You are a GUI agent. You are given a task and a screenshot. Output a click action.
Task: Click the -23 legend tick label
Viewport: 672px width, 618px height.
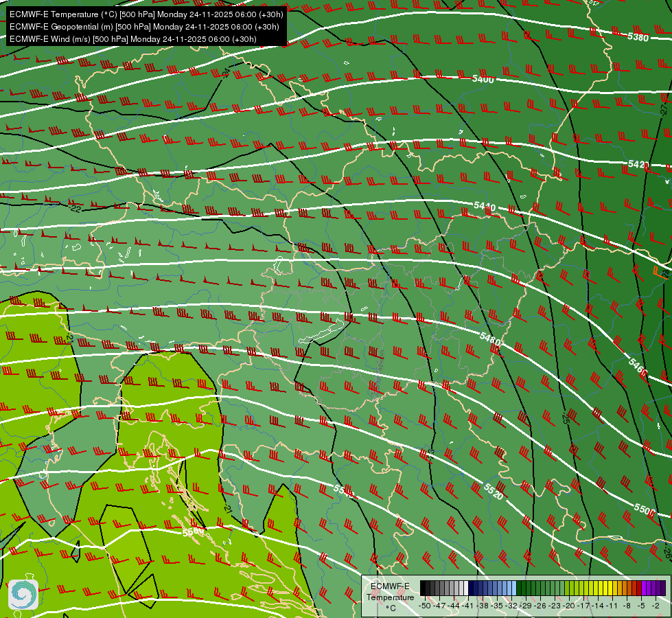click(x=555, y=606)
